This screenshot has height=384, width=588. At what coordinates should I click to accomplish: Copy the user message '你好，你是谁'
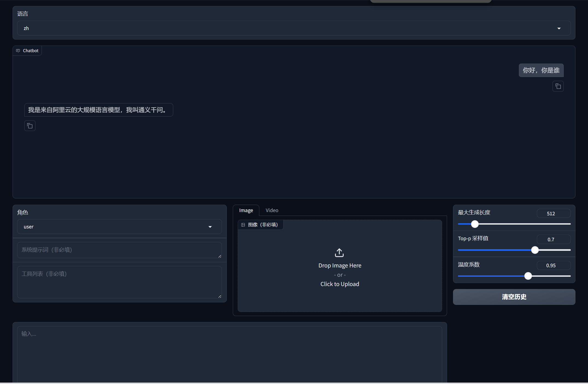point(558,87)
